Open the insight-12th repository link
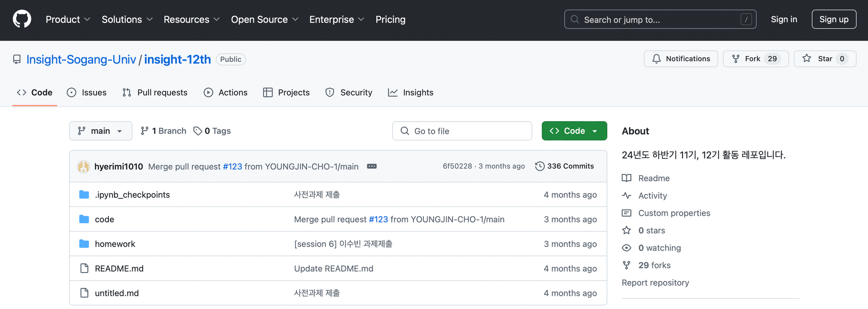Image resolution: width=868 pixels, height=309 pixels. pos(178,59)
